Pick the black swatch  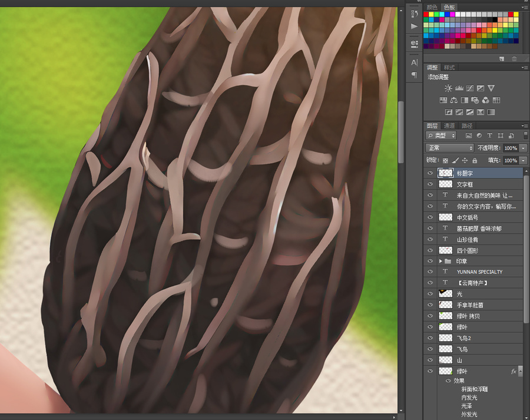click(495, 19)
